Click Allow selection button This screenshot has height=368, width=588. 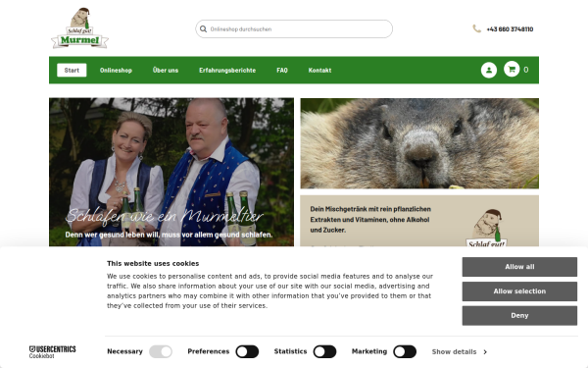pos(519,291)
